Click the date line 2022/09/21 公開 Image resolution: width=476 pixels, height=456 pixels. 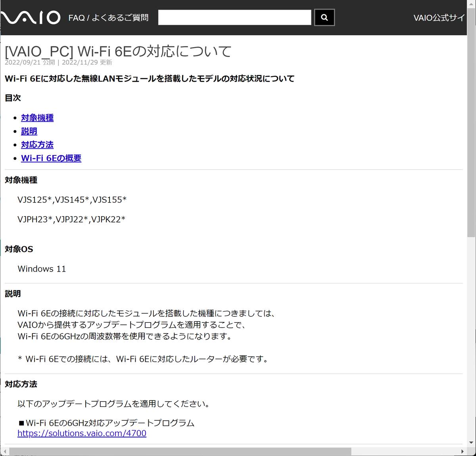pos(30,62)
